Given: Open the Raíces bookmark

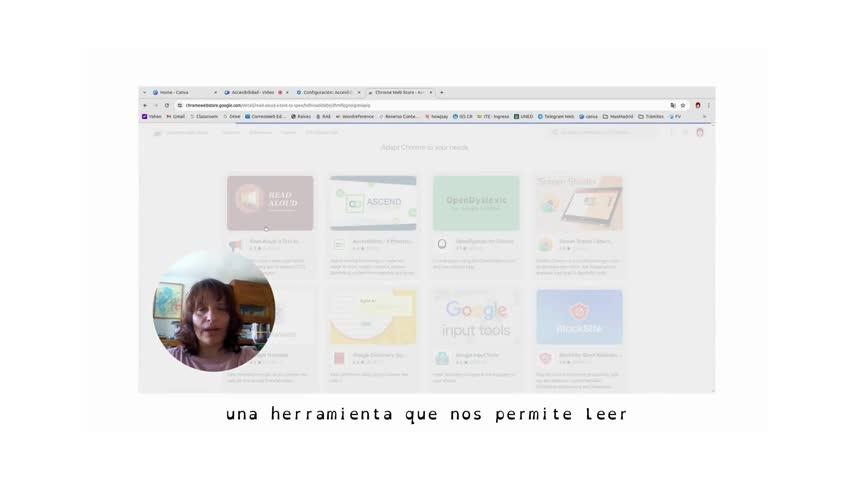Looking at the screenshot, I should pos(301,117).
